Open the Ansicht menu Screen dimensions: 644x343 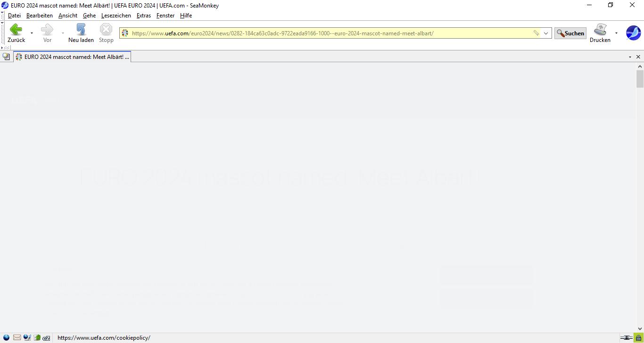[68, 16]
